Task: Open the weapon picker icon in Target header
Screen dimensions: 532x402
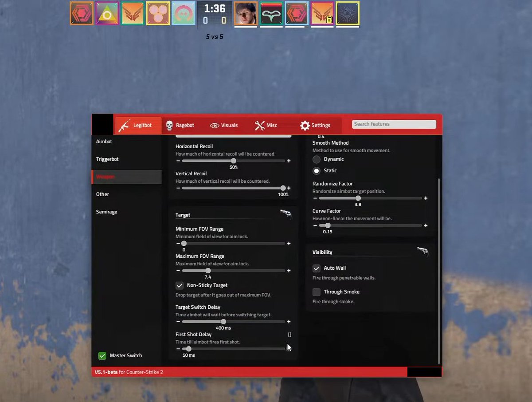Action: [x=286, y=213]
